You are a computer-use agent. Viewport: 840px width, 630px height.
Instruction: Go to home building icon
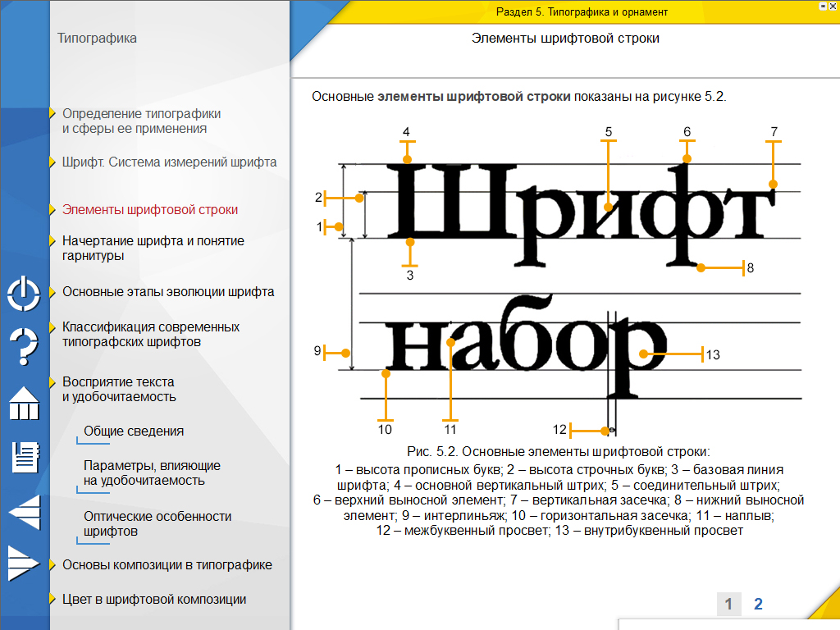pos(24,404)
